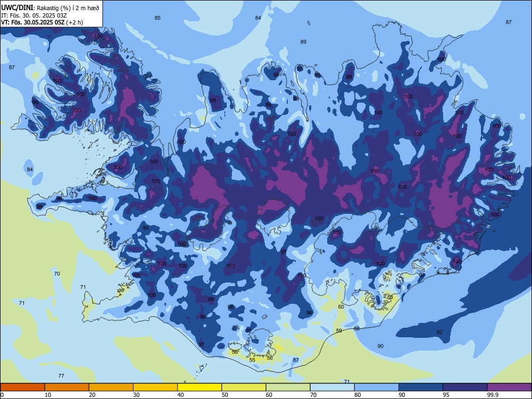Click the legend tick label '30'
Image resolution: width=532 pixels, height=399 pixels.
pos(136,395)
